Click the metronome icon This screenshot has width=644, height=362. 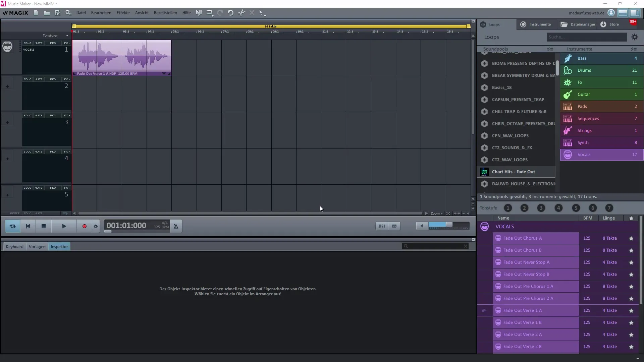176,226
